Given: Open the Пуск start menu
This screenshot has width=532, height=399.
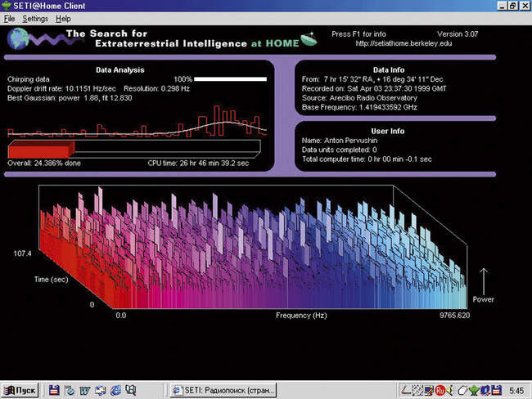Looking at the screenshot, I should tap(20, 390).
